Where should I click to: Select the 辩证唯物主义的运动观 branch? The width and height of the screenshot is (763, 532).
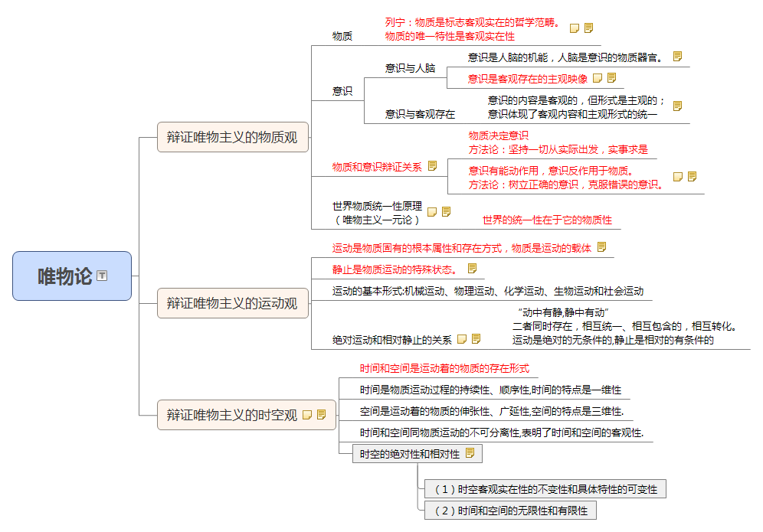(x=233, y=303)
